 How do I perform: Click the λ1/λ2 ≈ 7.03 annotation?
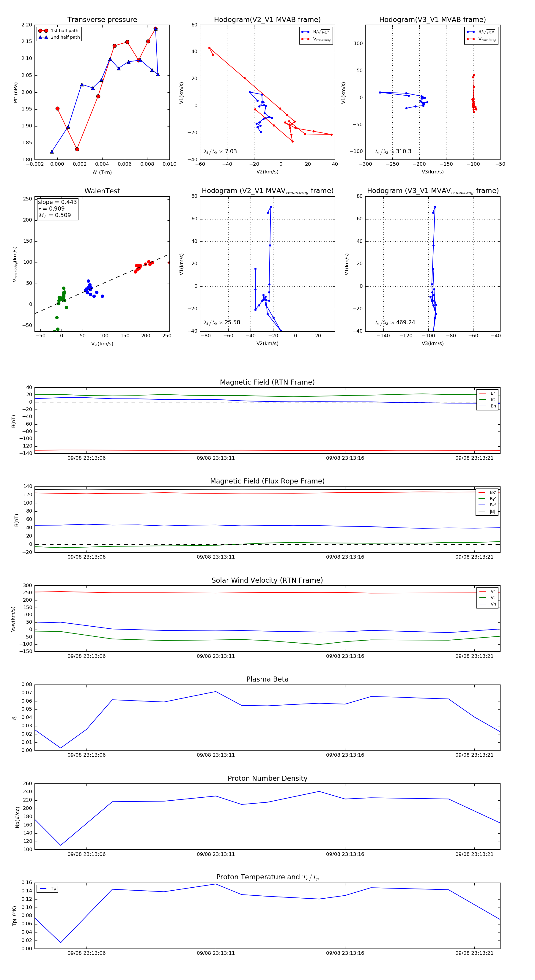[x=220, y=151]
